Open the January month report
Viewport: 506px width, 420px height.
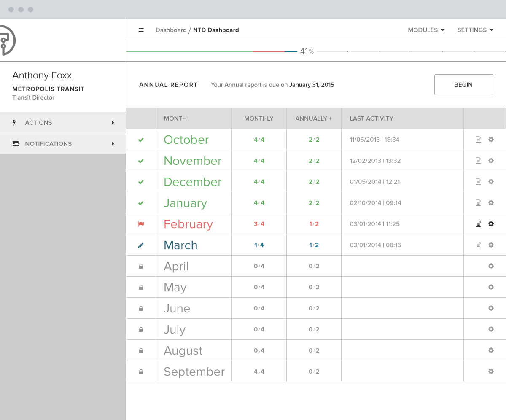pyautogui.click(x=185, y=203)
